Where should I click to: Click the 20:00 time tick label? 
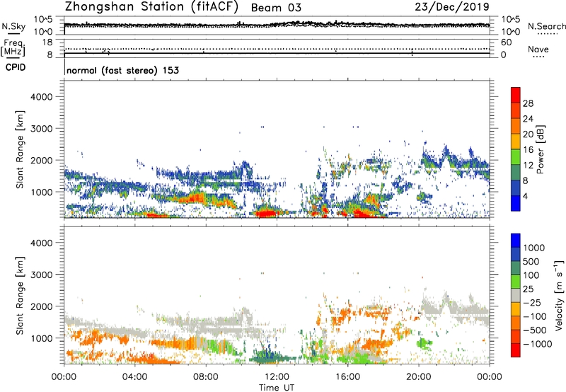[419, 377]
